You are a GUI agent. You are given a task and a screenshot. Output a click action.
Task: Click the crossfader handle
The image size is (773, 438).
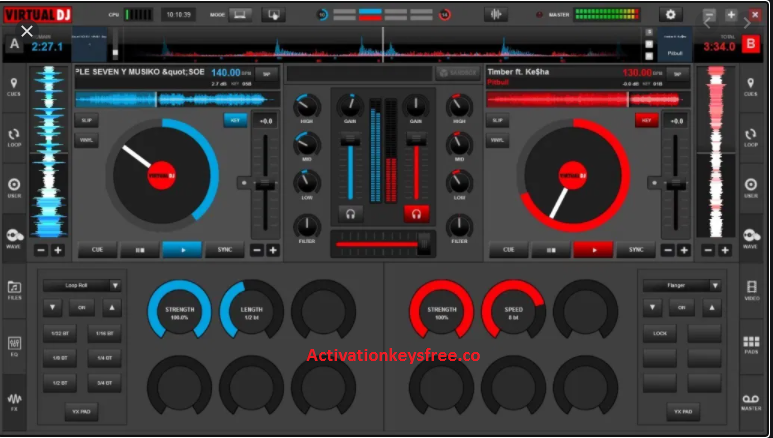423,244
